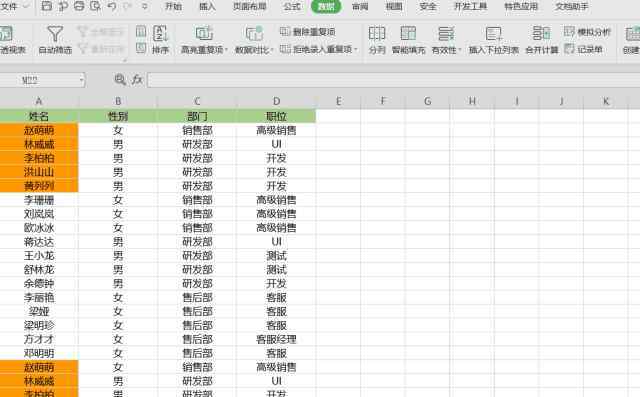
Task: Click the cell containing 蒋达达
Action: point(39,242)
